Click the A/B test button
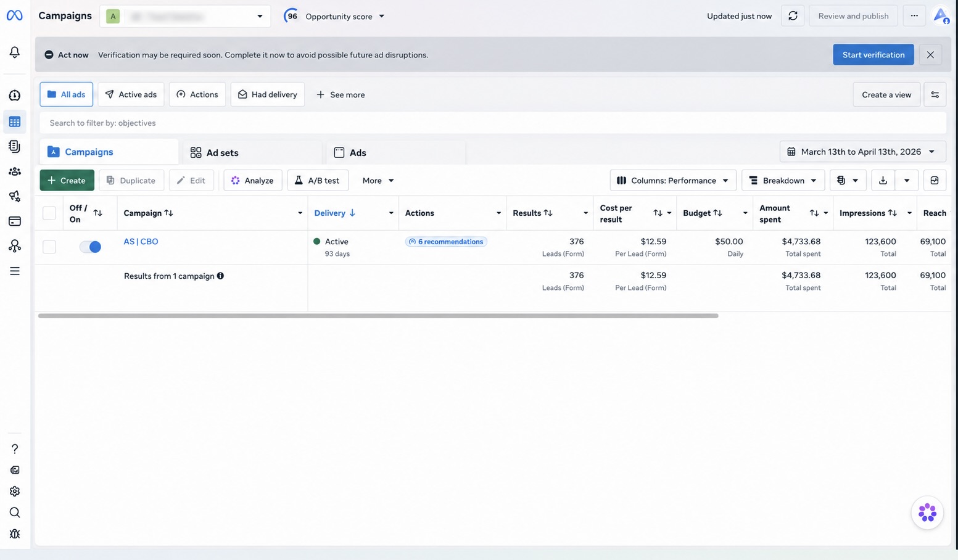958x560 pixels. (x=318, y=181)
